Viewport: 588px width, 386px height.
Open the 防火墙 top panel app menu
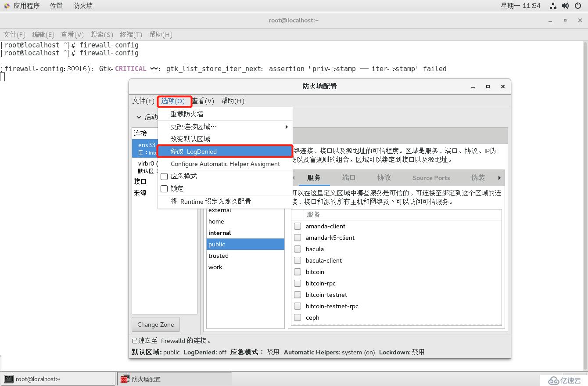click(83, 6)
